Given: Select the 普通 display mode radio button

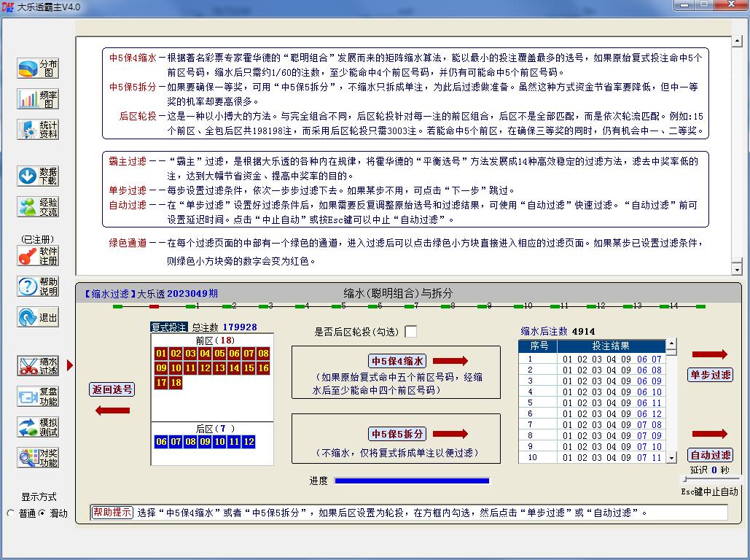Looking at the screenshot, I should pos(11,513).
